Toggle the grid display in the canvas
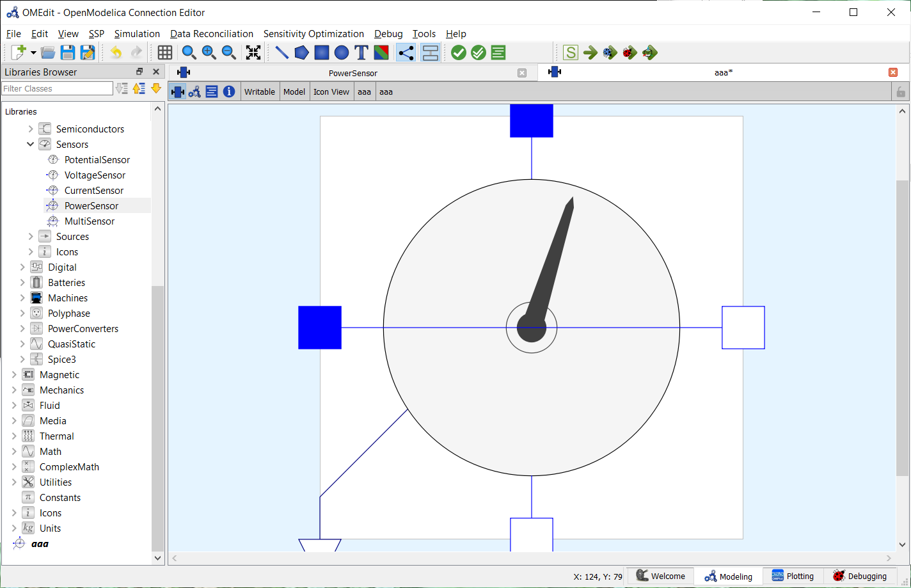 tap(164, 52)
